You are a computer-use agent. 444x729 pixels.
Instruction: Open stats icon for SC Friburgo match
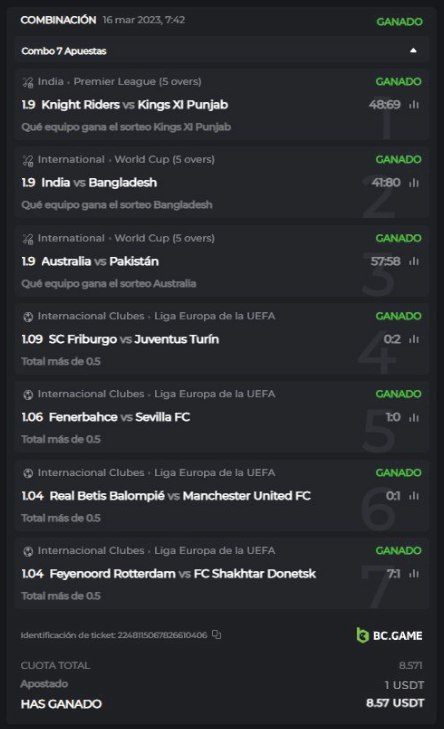(414, 339)
